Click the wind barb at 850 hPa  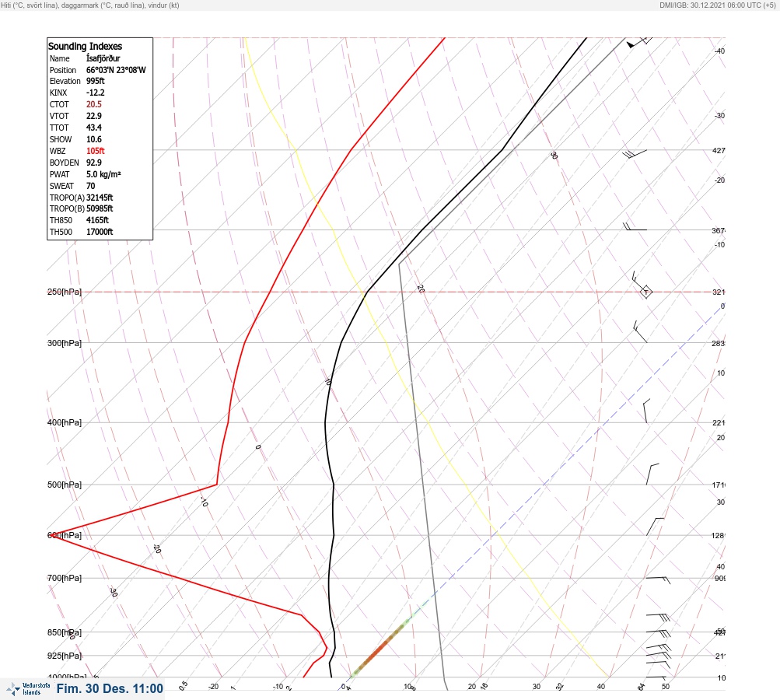658,633
